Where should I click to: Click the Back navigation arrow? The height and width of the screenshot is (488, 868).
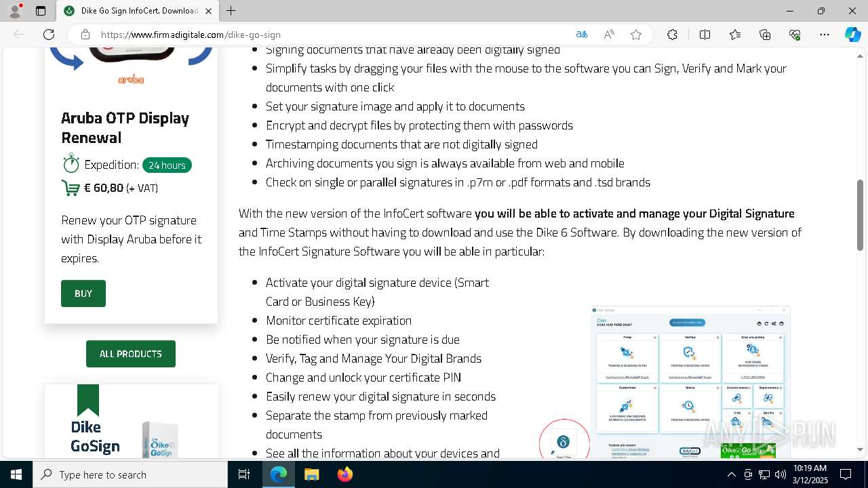pyautogui.click(x=19, y=35)
